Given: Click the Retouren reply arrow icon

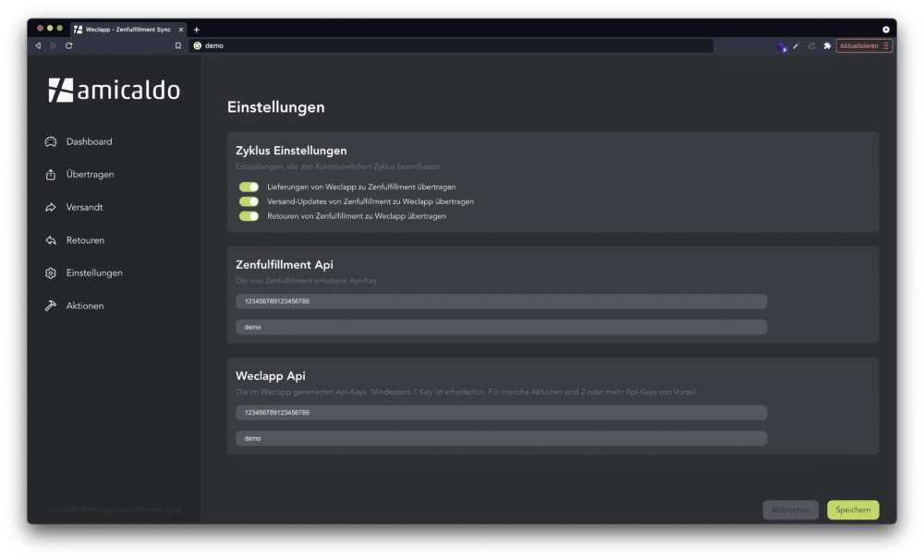Looking at the screenshot, I should click(x=51, y=240).
